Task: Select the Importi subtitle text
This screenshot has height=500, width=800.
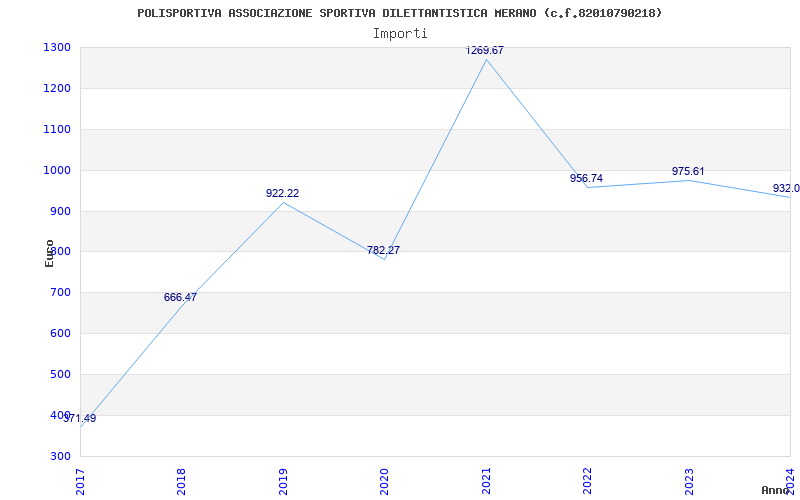Action: pos(400,34)
